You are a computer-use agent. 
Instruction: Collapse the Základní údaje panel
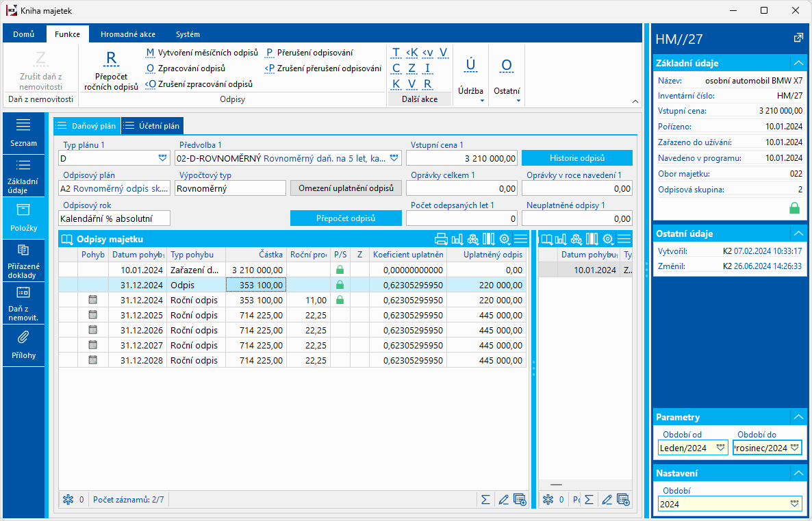coord(797,63)
